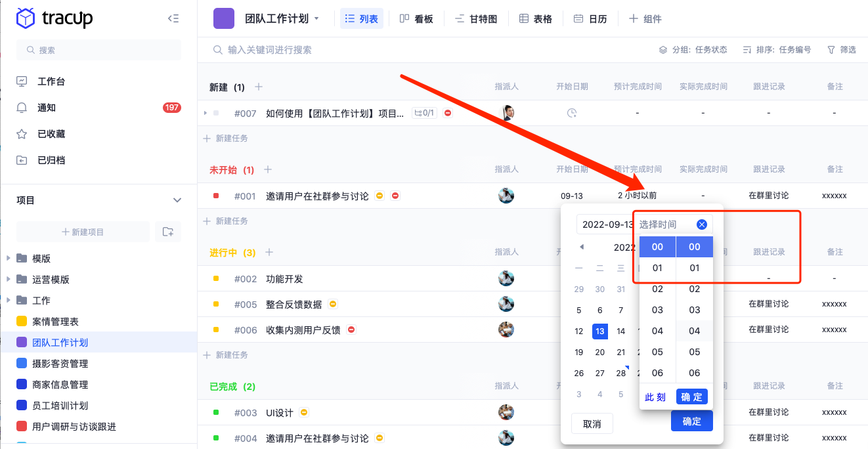Click the yellow status square of #002 功能开发

pyautogui.click(x=216, y=279)
